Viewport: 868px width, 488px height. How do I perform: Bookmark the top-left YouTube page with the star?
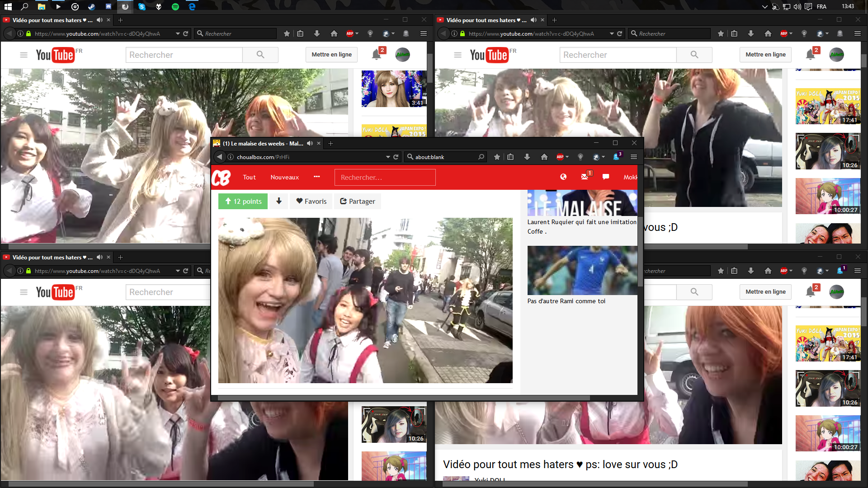coord(287,33)
